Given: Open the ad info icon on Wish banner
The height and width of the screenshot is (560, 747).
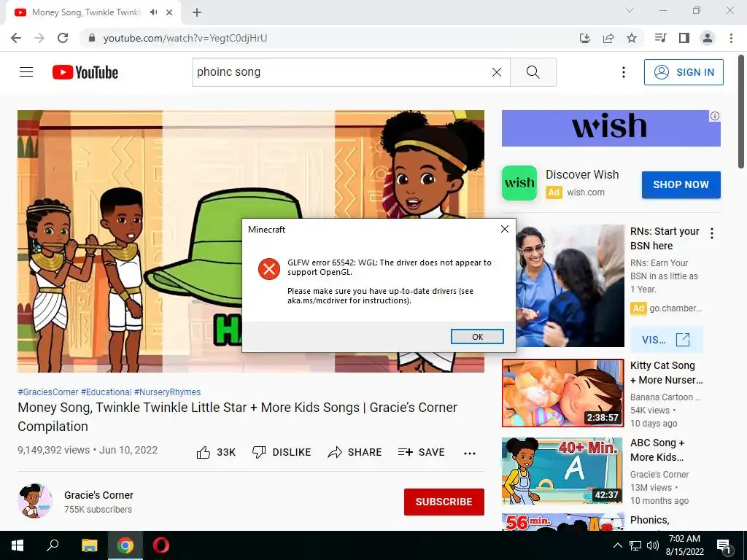Looking at the screenshot, I should [x=715, y=116].
